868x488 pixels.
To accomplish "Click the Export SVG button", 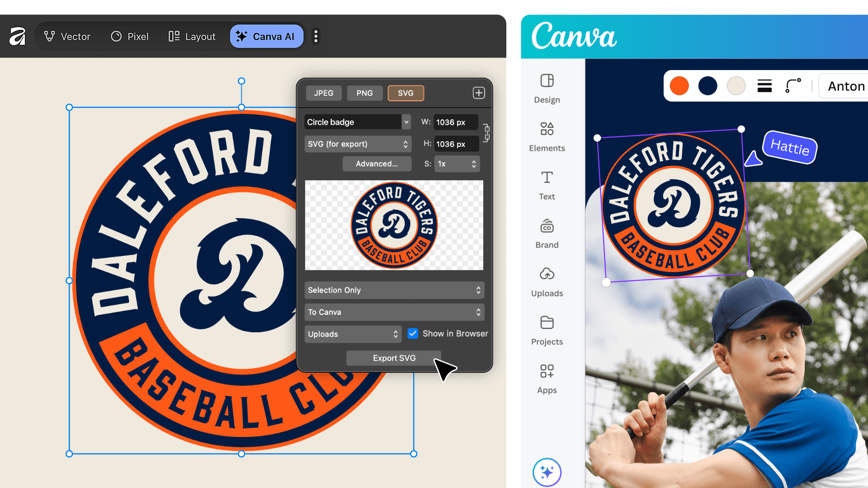I will 394,358.
